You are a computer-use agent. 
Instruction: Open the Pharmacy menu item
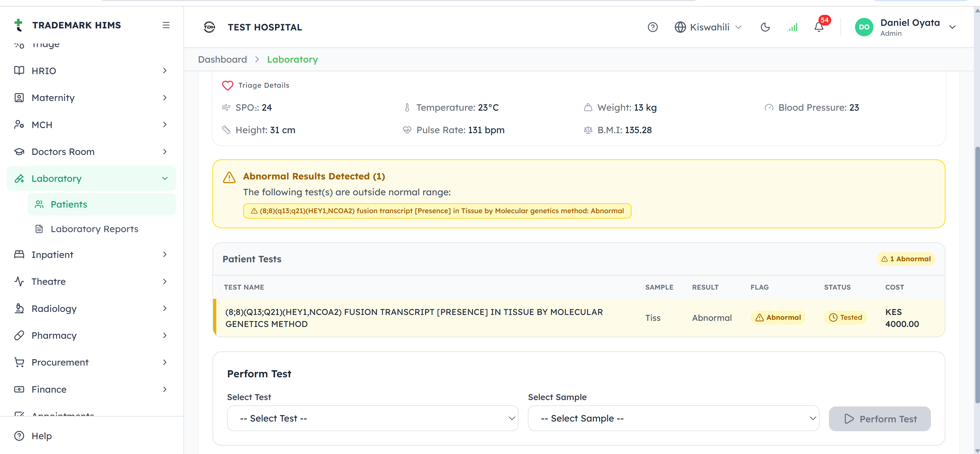[91, 336]
